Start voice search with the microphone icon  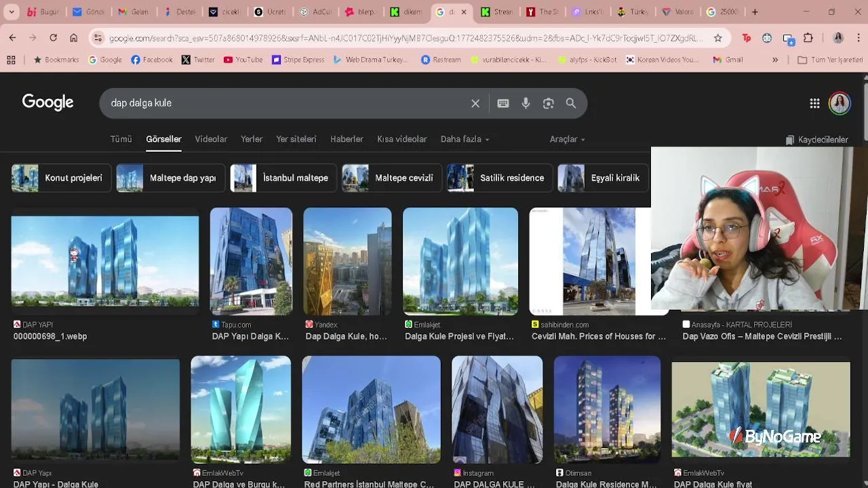(x=526, y=103)
